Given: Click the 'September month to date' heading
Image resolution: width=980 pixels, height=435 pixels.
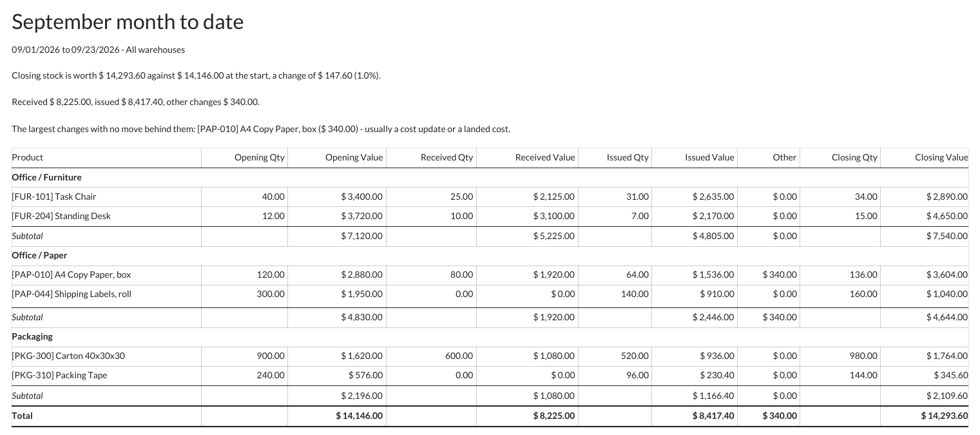Looking at the screenshot, I should [128, 23].
